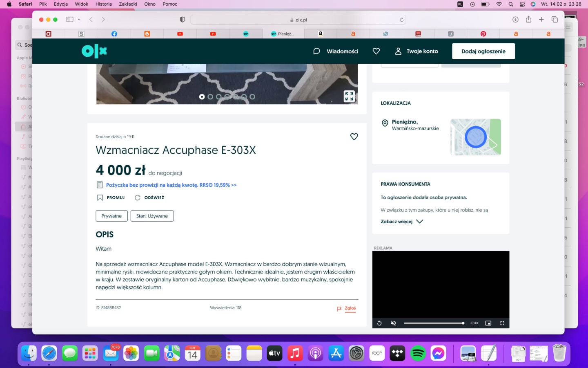
Task: Open the tab groups dropdown arrow
Action: pyautogui.click(x=79, y=19)
